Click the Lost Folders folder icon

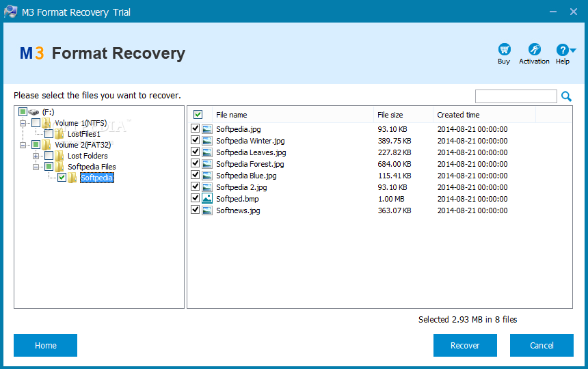point(59,156)
